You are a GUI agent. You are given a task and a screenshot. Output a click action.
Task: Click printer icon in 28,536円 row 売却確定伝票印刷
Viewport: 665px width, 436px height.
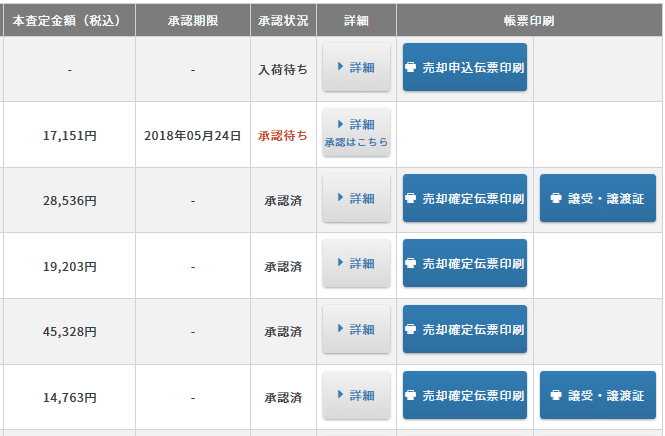click(x=410, y=198)
